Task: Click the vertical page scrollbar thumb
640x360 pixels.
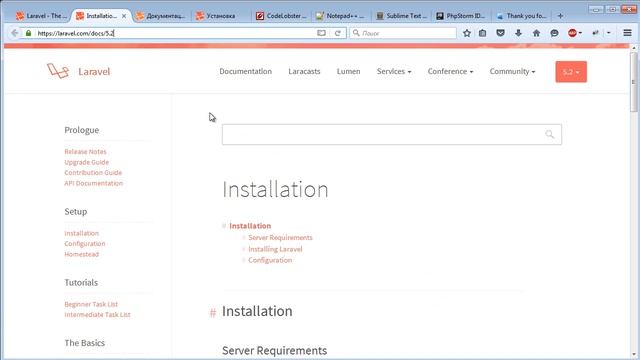Action: tap(633, 82)
